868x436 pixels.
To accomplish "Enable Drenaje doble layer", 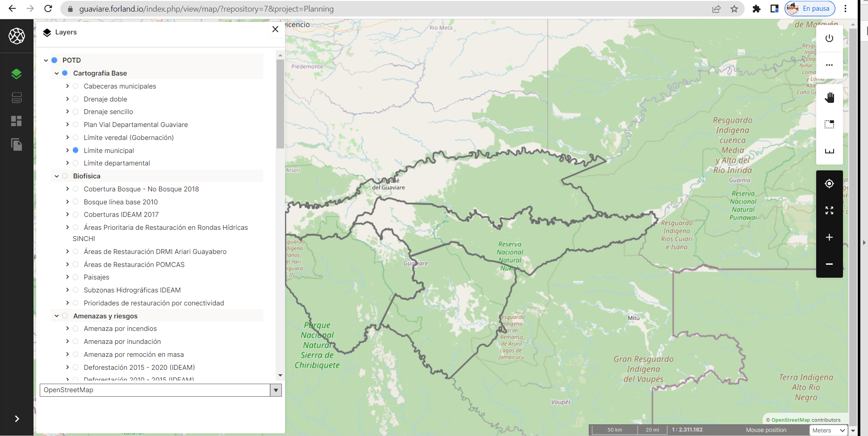I will [75, 99].
